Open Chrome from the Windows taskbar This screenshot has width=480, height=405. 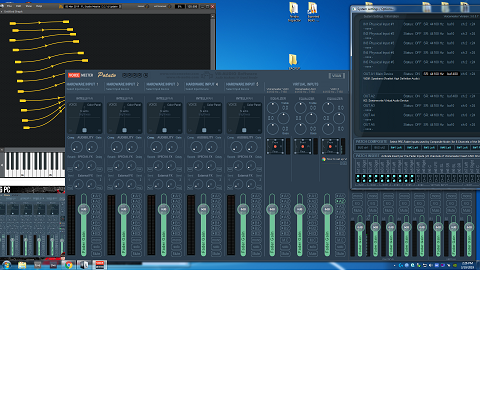[69, 265]
